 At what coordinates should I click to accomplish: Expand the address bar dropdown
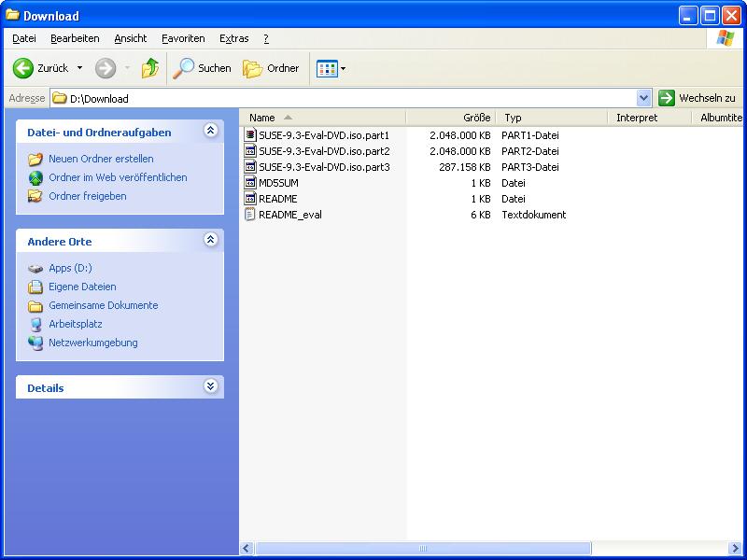click(643, 98)
